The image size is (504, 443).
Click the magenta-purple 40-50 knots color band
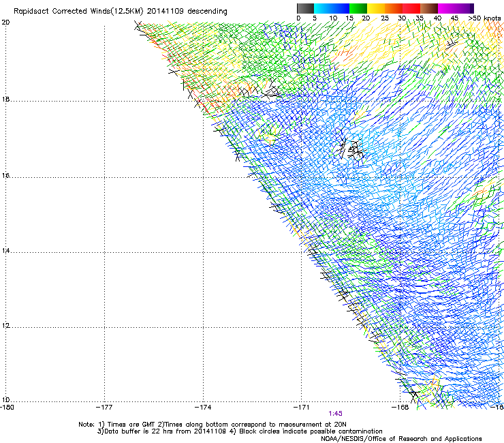[456, 8]
